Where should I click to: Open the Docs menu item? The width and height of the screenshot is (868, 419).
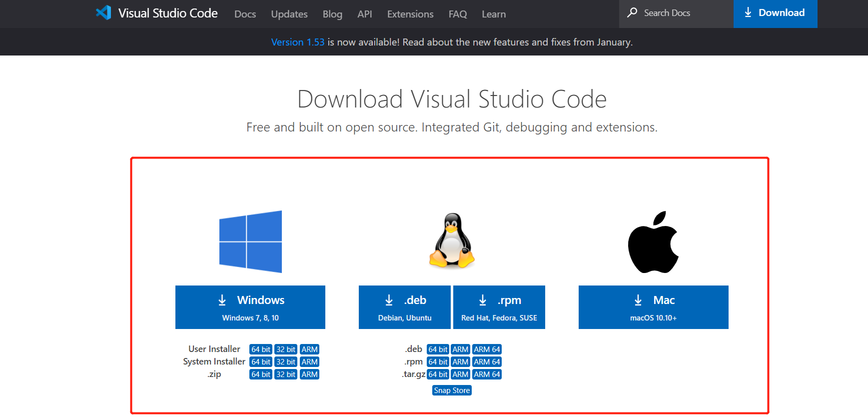tap(245, 14)
